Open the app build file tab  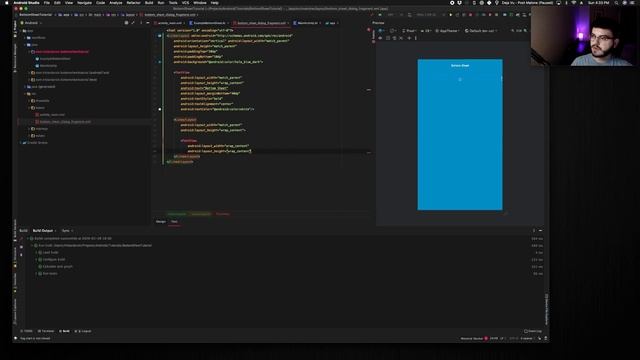331,23
